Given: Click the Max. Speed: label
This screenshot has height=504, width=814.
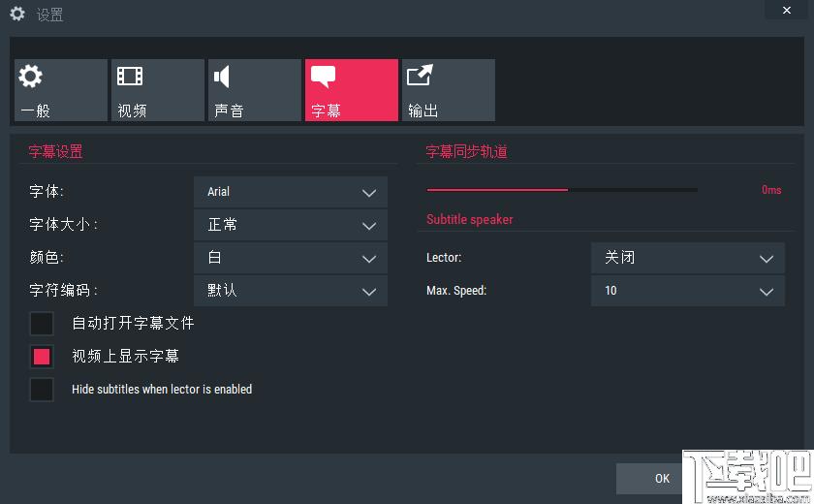Looking at the screenshot, I should pos(456,291).
